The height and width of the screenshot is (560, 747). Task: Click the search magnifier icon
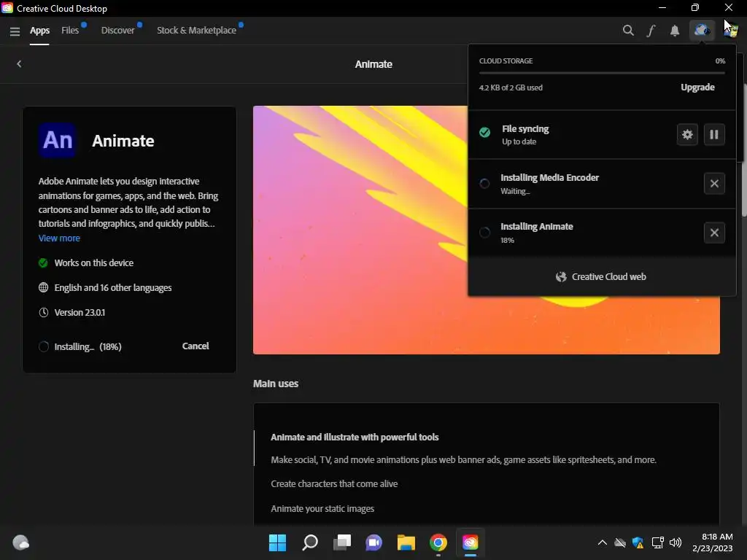pyautogui.click(x=628, y=31)
